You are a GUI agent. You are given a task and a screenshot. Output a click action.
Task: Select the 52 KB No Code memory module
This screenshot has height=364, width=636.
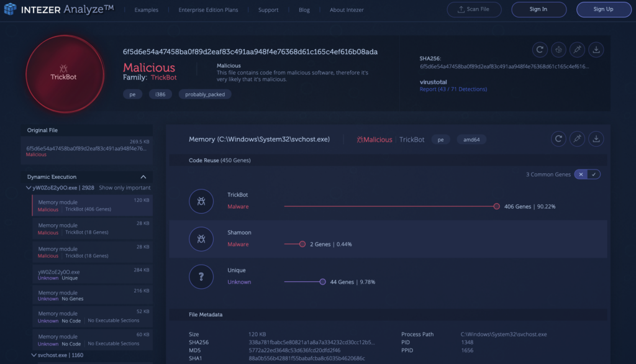click(93, 317)
